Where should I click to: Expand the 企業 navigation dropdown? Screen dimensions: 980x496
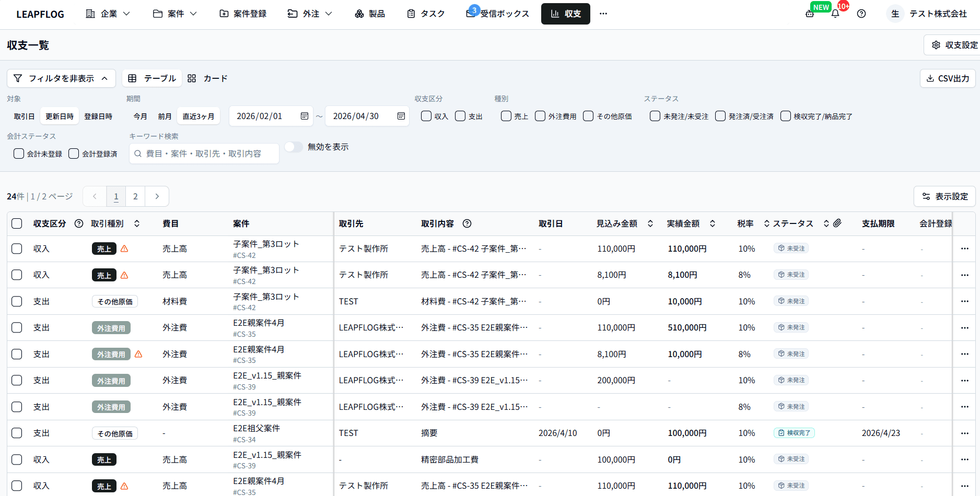pyautogui.click(x=108, y=14)
